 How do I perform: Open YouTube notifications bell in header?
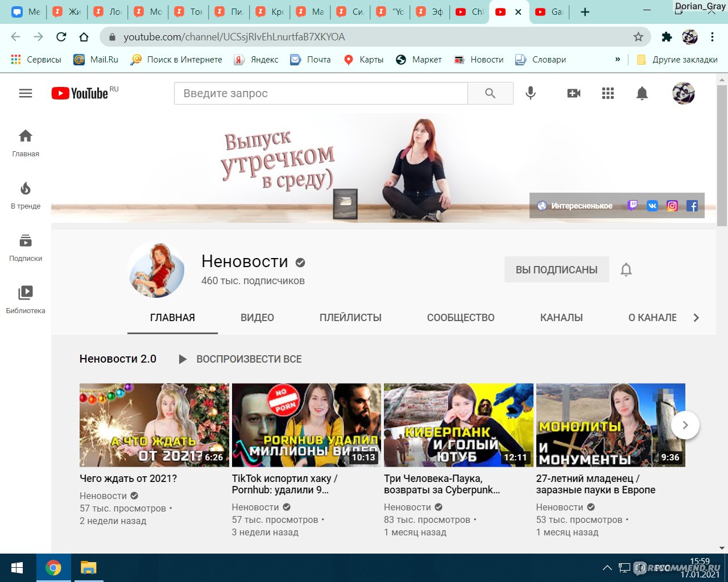[x=642, y=93]
